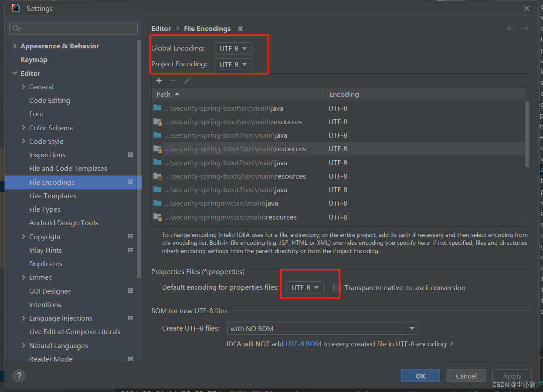Open the Create UTF-8 files BOM dropdown
Viewport: 543px width, 392px height.
[322, 328]
